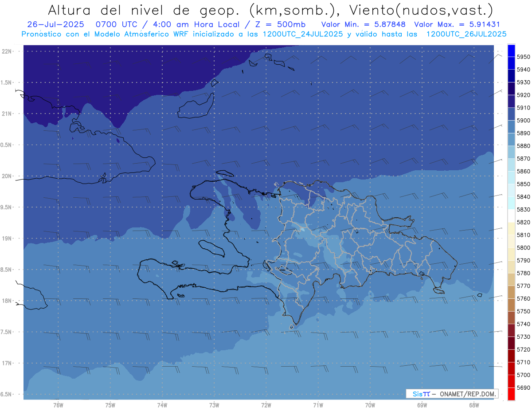Click the '70W' longitude label
This screenshot has width=532, height=411.
pos(370,405)
